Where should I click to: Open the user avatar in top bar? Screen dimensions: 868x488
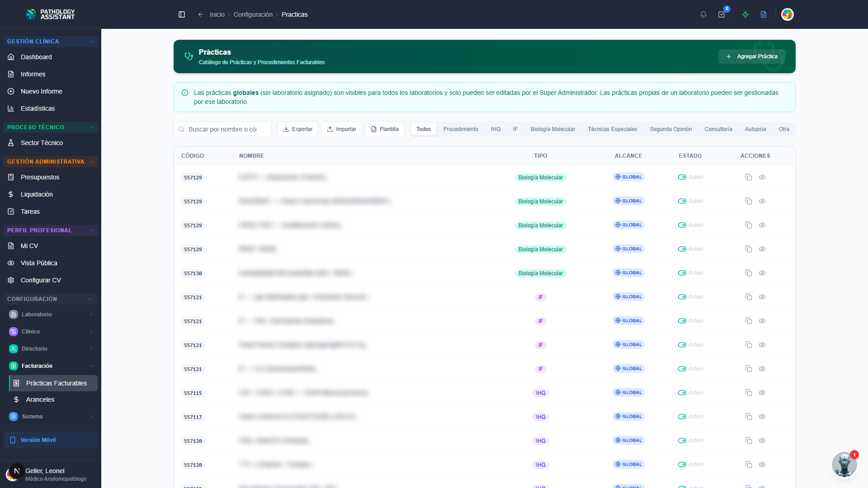click(788, 14)
